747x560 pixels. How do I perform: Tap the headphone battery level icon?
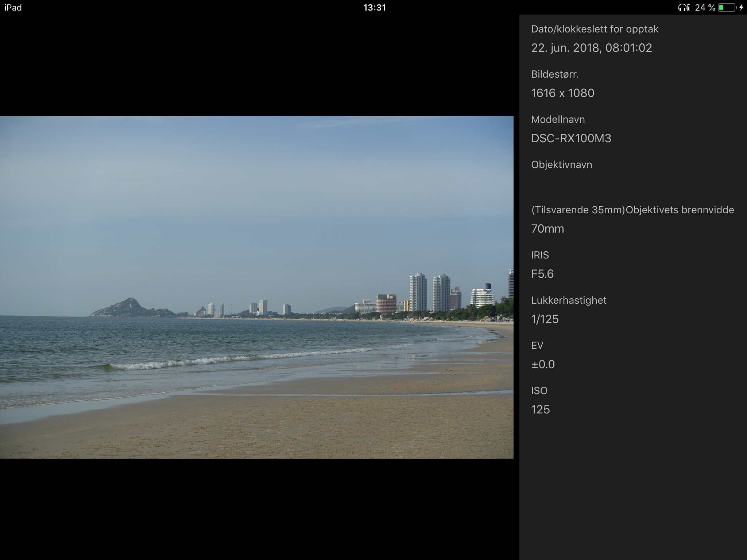688,8
